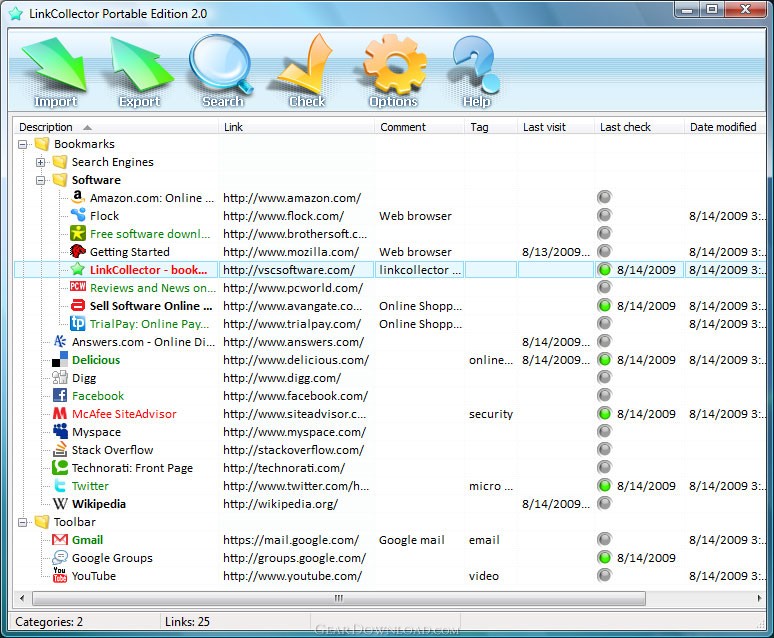774x638 pixels.
Task: Click the scrollbar left arrow
Action: point(22,598)
